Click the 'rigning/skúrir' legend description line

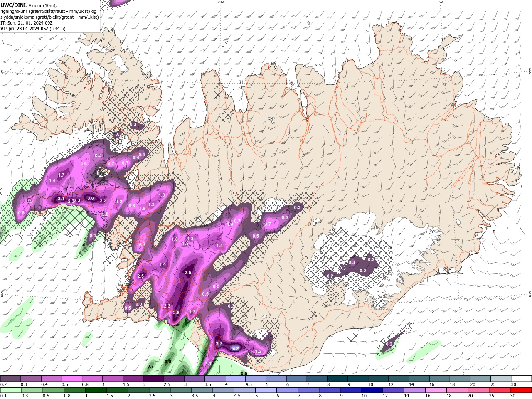point(49,11)
